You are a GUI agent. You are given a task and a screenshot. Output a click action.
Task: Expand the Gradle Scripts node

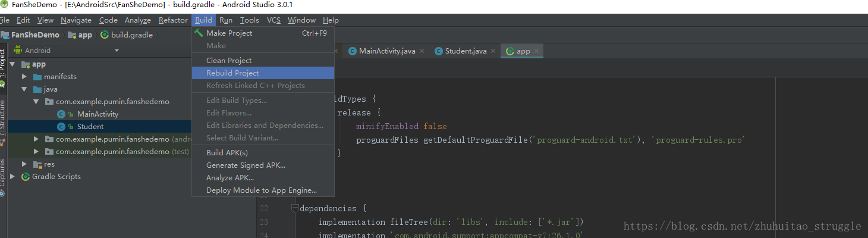click(12, 177)
